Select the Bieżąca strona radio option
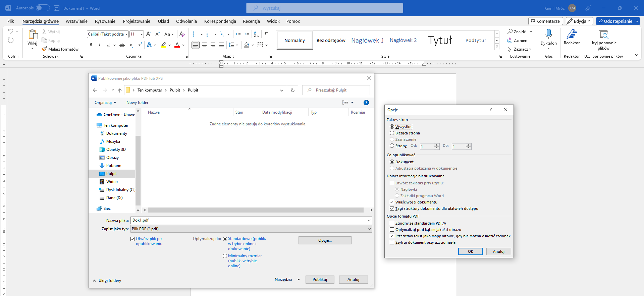This screenshot has width=644, height=296. click(392, 133)
